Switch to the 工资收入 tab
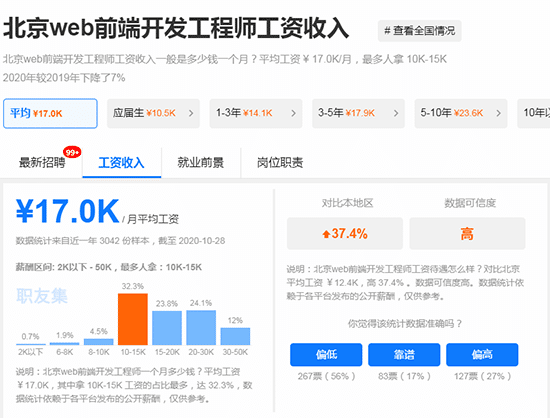 [121, 163]
